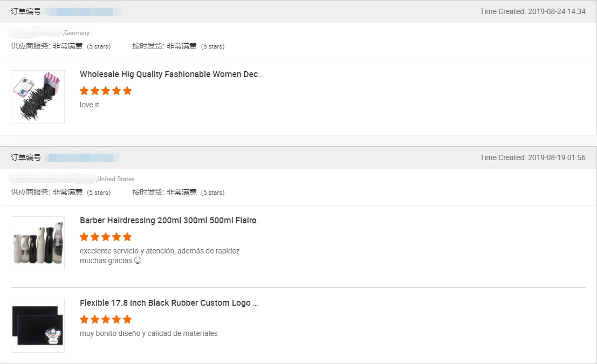Open 'Wholesale Hig Quality Fashionable Women' product link
Viewport: 597px width, 364px height.
click(x=171, y=74)
